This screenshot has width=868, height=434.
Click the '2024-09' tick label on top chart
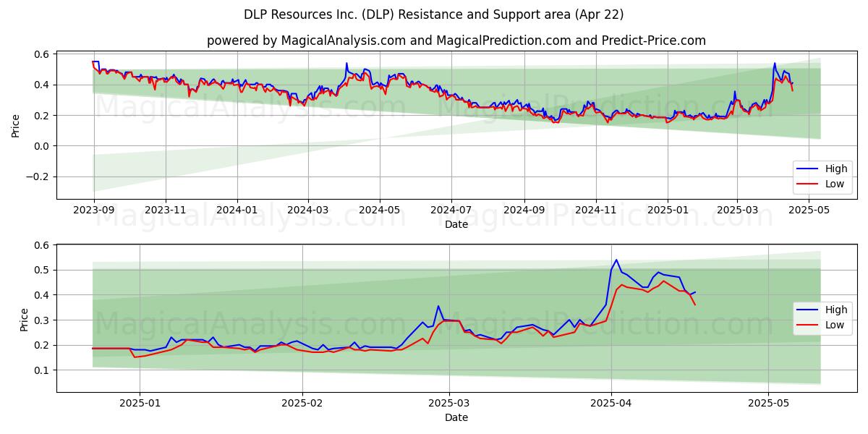[x=524, y=210]
